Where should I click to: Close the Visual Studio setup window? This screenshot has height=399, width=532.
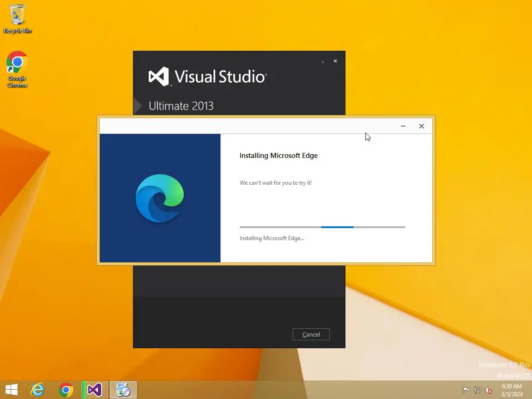tap(335, 61)
